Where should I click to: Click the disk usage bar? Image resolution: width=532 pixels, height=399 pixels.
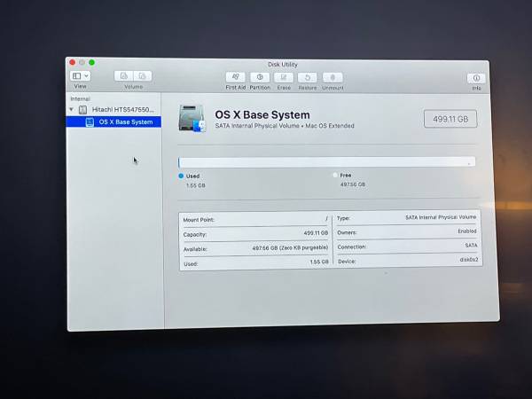(x=326, y=162)
